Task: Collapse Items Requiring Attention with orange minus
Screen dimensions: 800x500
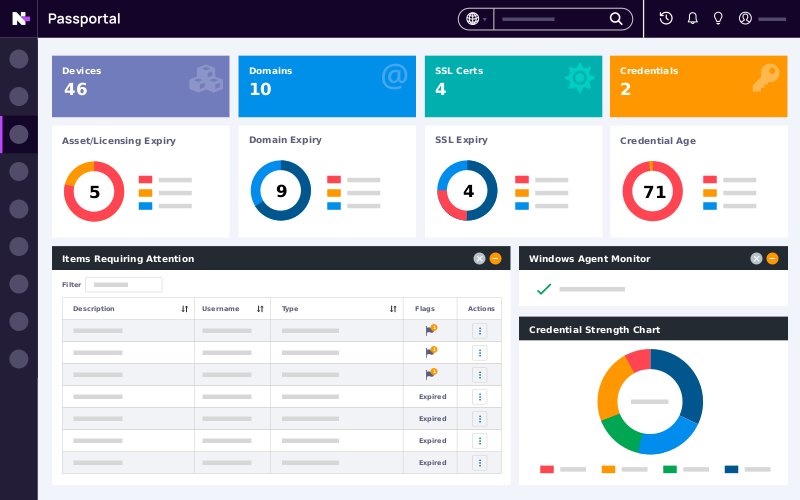Action: click(x=495, y=259)
